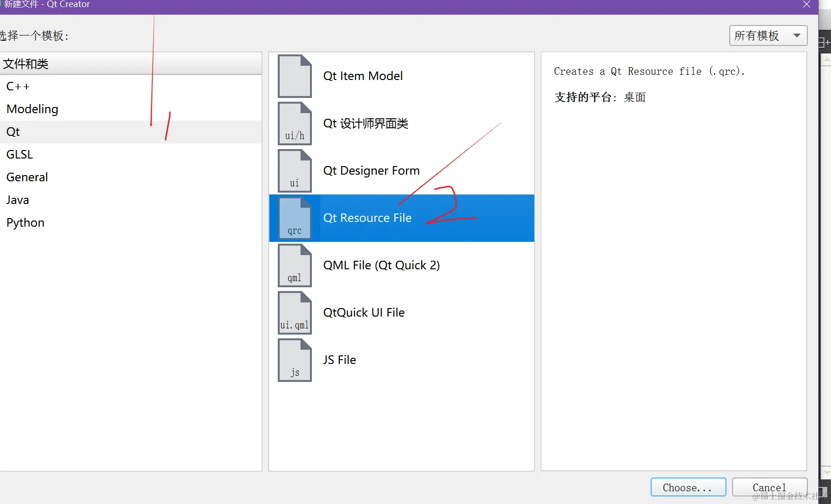Screen dimensions: 831x504
Task: Click the qrc Qt Resource File icon
Action: pyautogui.click(x=294, y=218)
